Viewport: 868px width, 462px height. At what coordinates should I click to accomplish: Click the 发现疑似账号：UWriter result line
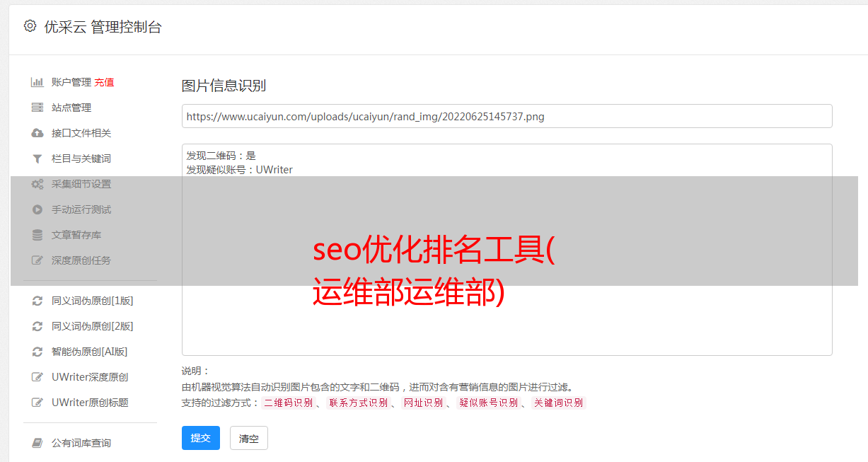239,170
